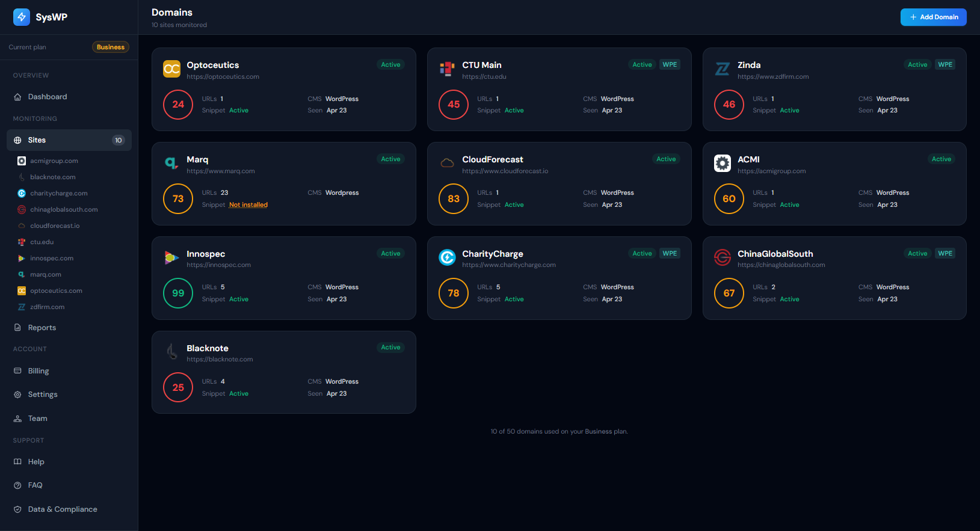
Task: Click the CloudForecast cloud icon
Action: coord(447,164)
